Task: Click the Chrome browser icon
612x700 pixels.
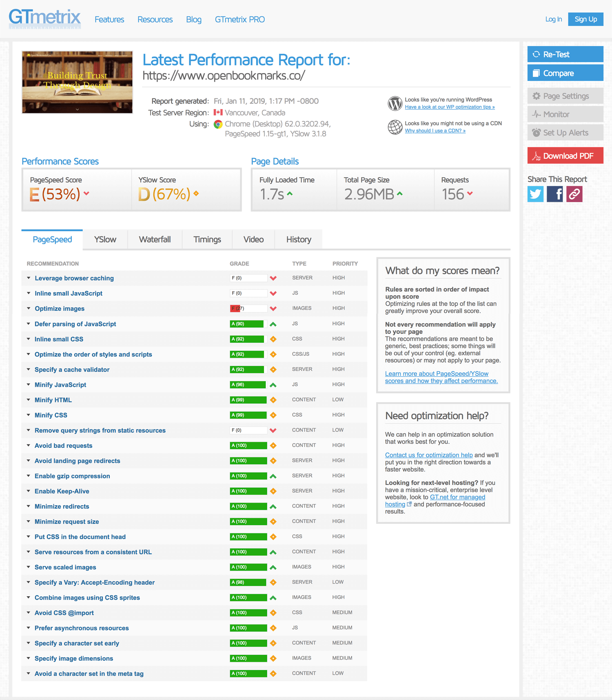Action: 218,124
